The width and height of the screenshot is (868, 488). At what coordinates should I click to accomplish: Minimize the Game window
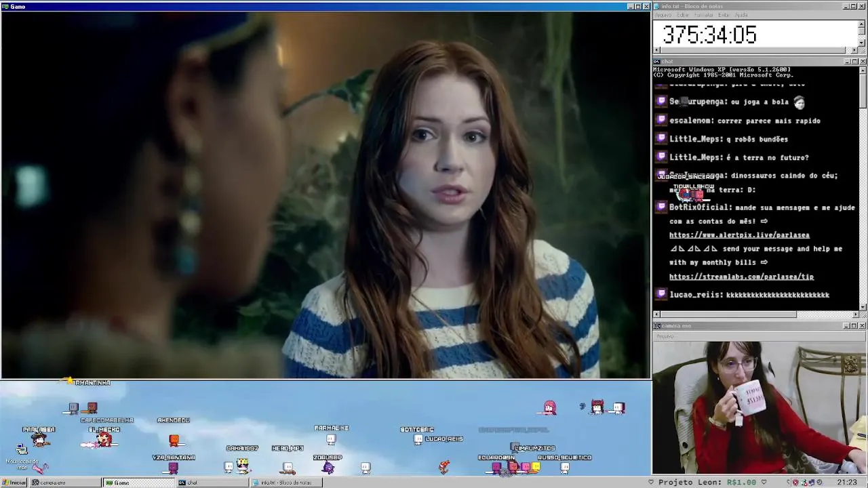(x=631, y=7)
